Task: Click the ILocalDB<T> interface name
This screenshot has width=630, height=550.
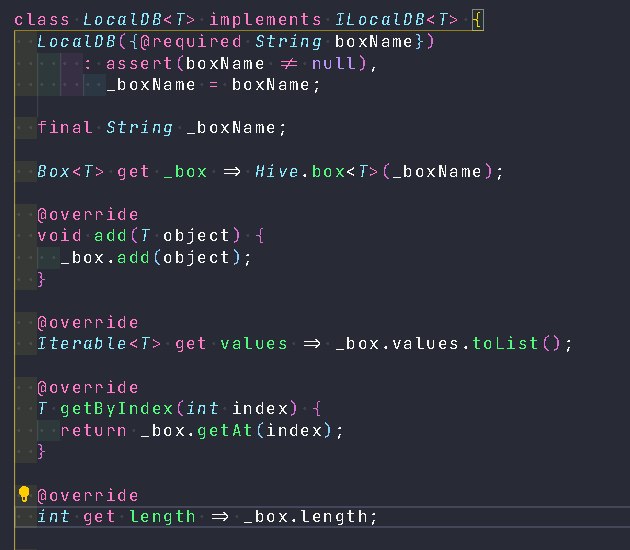Action: (396, 20)
